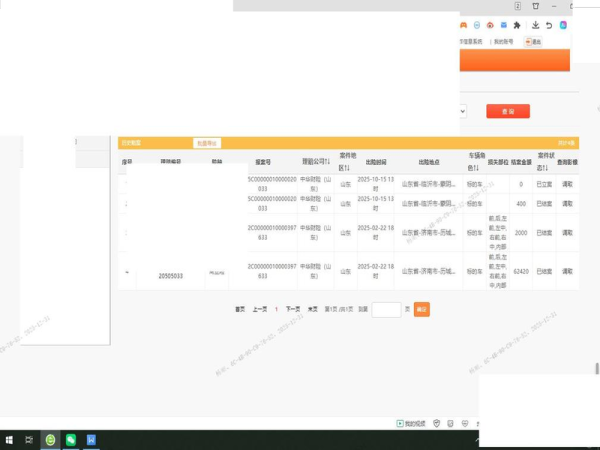Go to 下一页 next page
Viewport: 600px width, 450px height.
point(293,310)
